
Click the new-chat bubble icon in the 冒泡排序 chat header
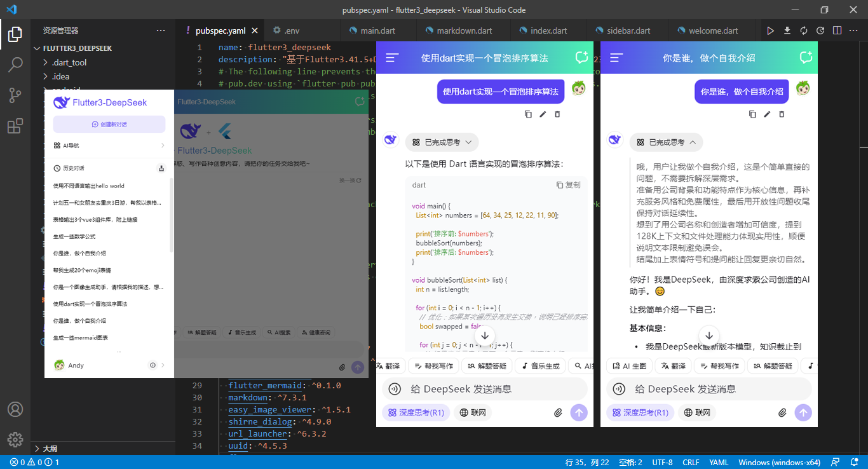coord(581,57)
